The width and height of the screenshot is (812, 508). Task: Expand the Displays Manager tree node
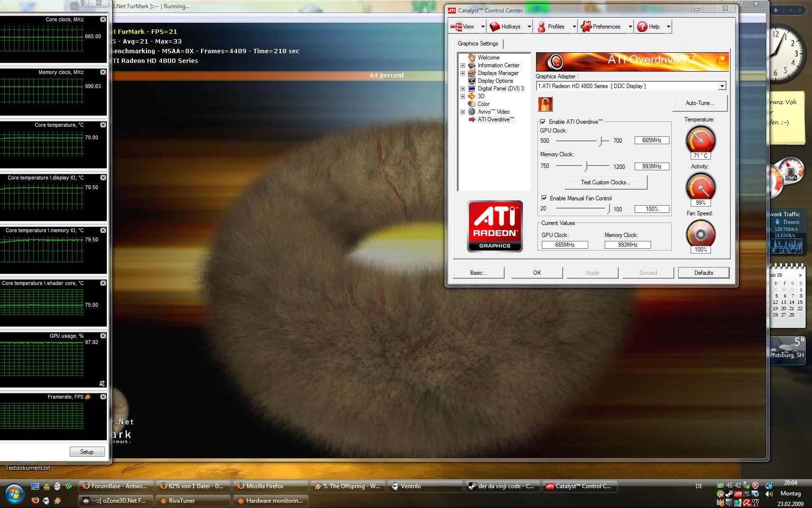click(463, 73)
